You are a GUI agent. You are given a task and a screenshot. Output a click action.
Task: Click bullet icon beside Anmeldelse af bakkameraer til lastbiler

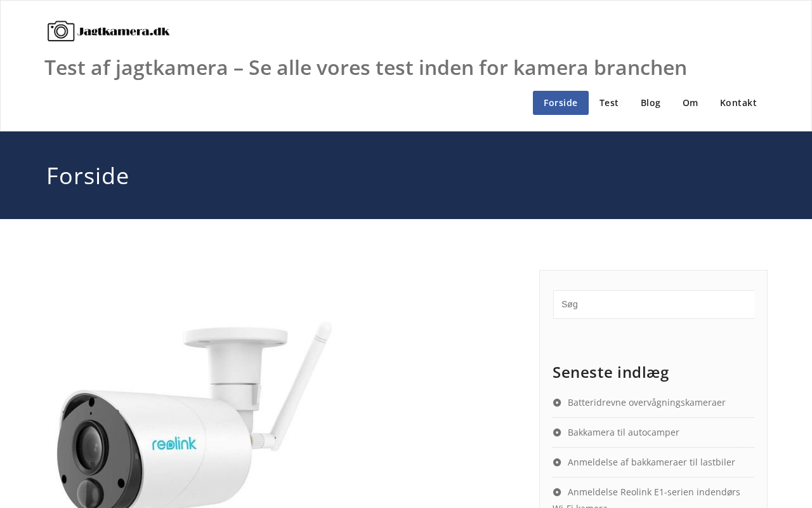557,462
